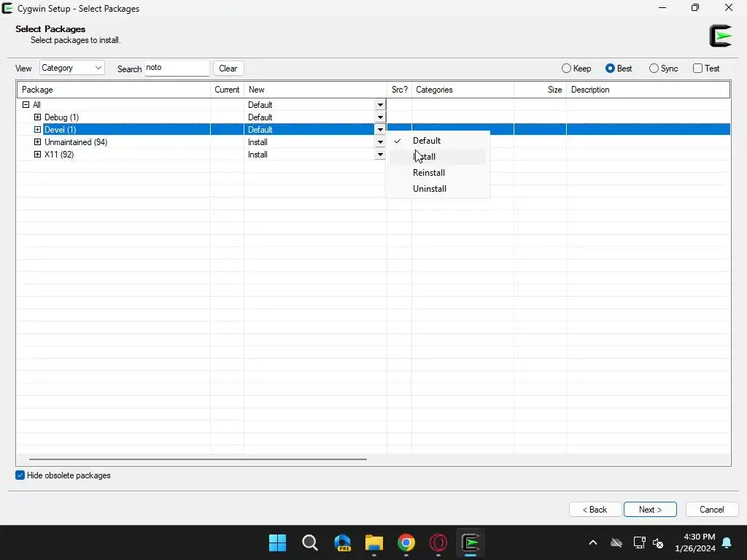Click the New column header

click(x=315, y=90)
